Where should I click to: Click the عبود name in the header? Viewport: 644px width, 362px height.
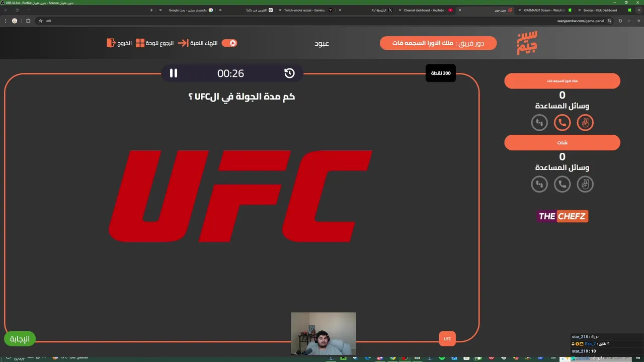(x=322, y=43)
